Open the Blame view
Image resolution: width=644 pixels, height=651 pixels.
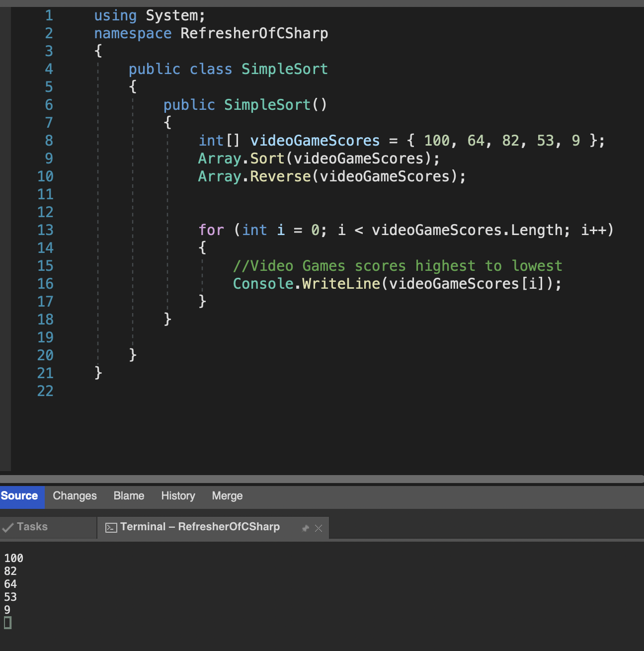[x=129, y=495]
